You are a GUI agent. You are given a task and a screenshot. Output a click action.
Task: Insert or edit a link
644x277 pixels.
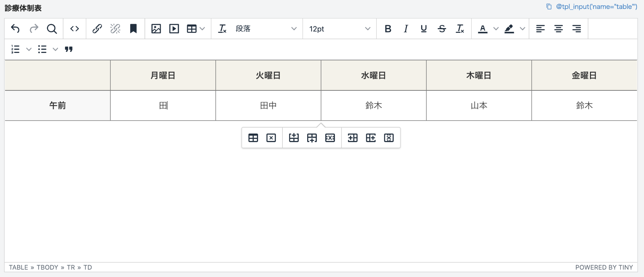click(97, 29)
